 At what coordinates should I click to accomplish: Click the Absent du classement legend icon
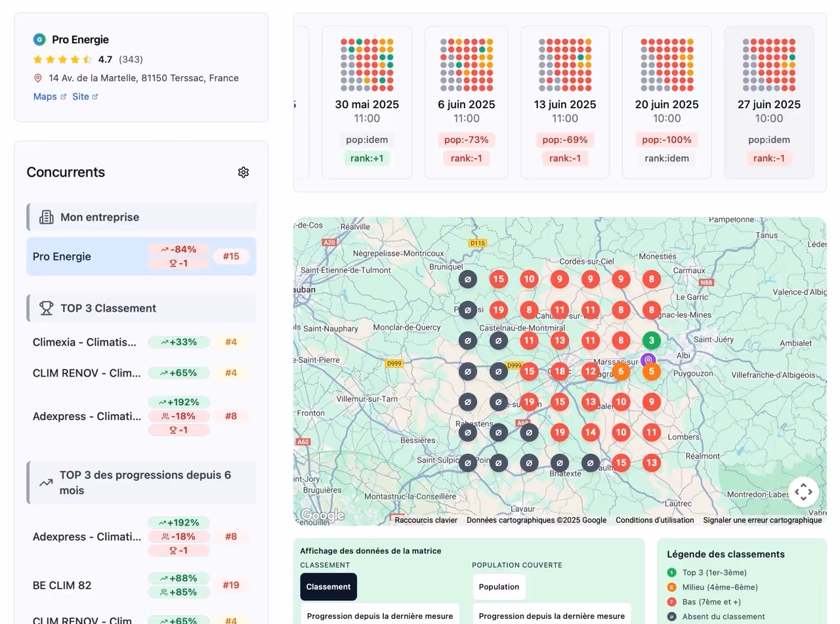(x=671, y=617)
